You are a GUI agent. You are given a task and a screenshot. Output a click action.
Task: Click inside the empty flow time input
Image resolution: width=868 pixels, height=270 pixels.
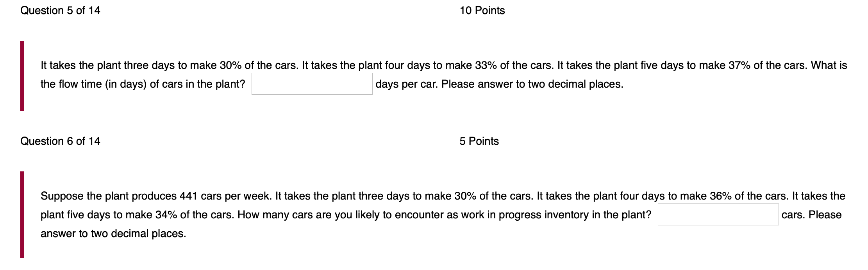coord(313,83)
